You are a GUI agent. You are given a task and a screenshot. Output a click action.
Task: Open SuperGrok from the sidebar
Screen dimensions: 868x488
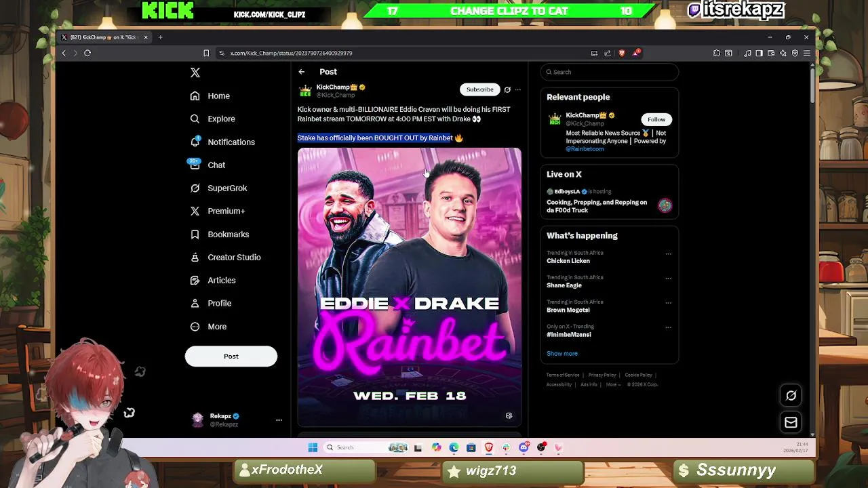218,188
